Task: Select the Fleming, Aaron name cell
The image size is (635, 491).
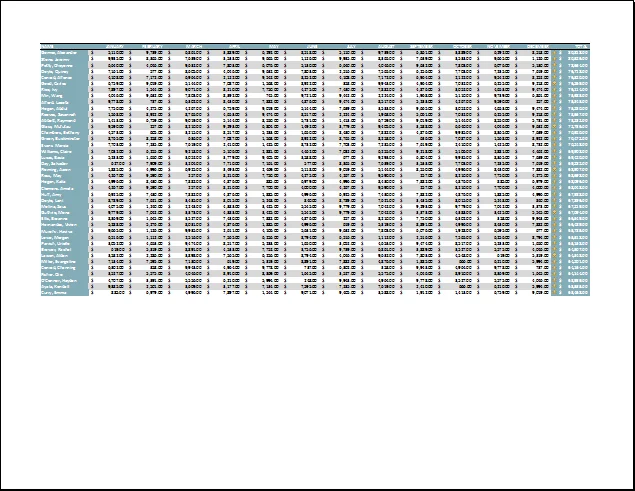Action: [64, 169]
